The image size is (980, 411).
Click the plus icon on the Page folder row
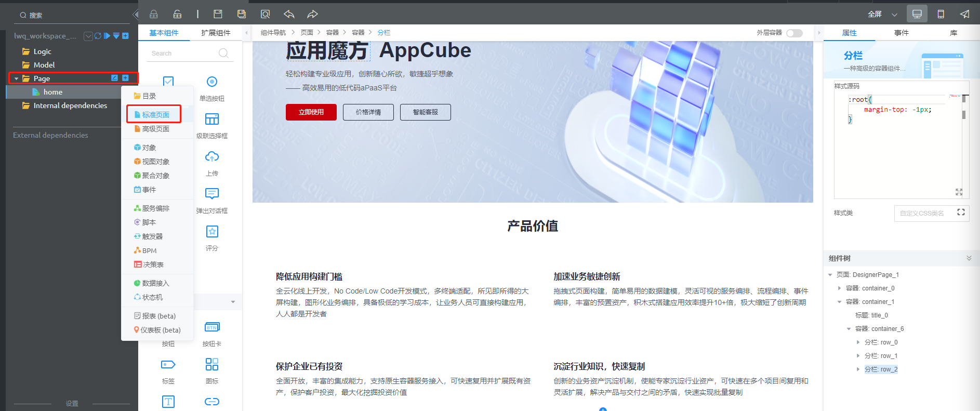[x=125, y=78]
